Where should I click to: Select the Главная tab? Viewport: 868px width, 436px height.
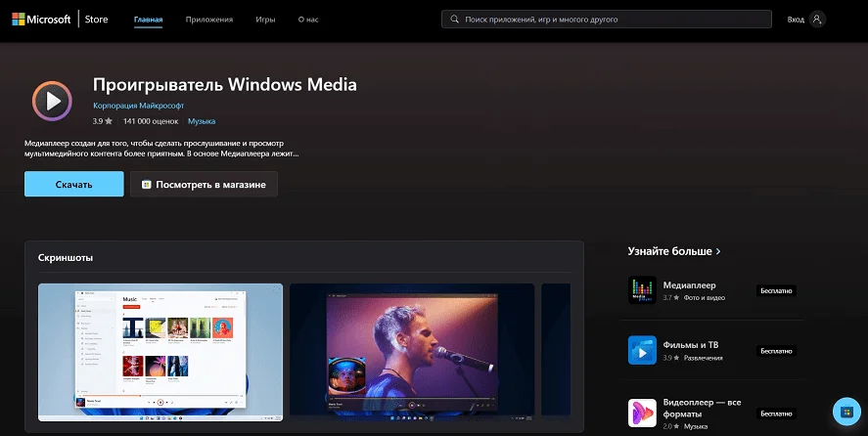149,19
